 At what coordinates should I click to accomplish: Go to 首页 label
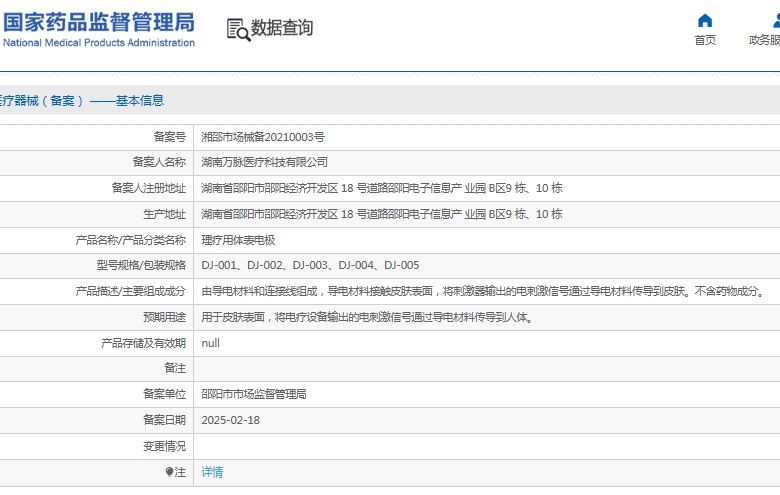(705, 40)
